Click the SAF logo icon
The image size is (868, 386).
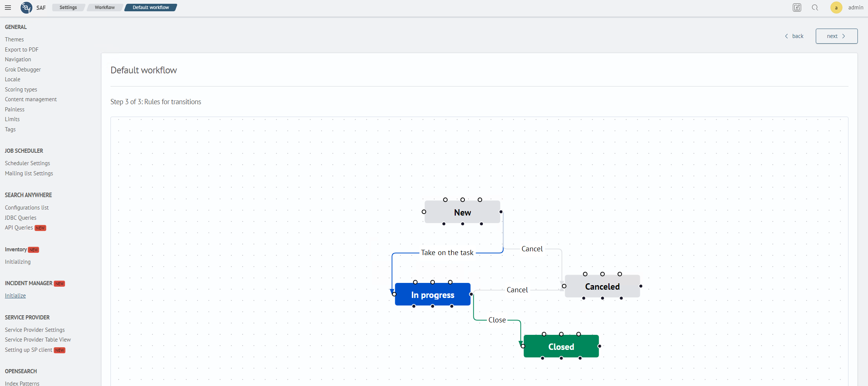(x=26, y=8)
